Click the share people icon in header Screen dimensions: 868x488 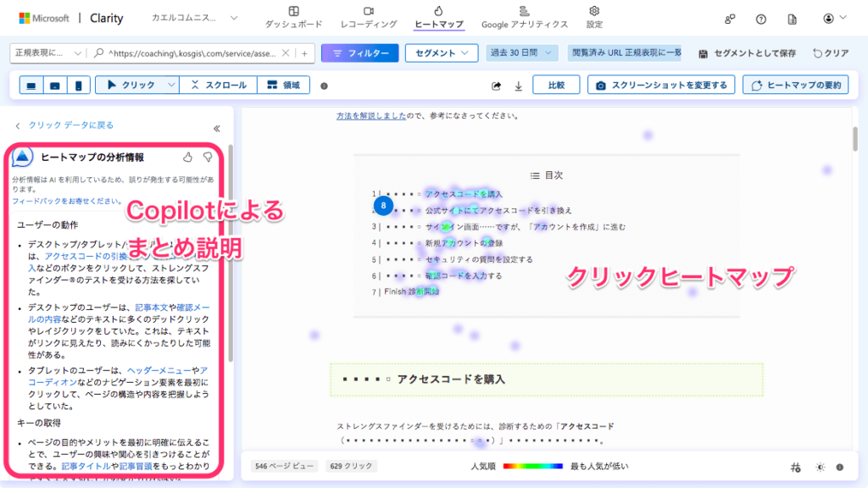[x=730, y=19]
